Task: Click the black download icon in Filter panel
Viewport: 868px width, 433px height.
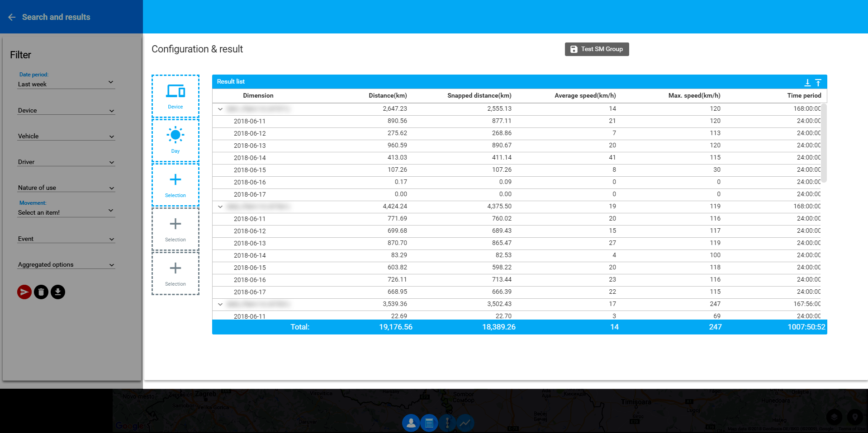Action: click(x=58, y=292)
